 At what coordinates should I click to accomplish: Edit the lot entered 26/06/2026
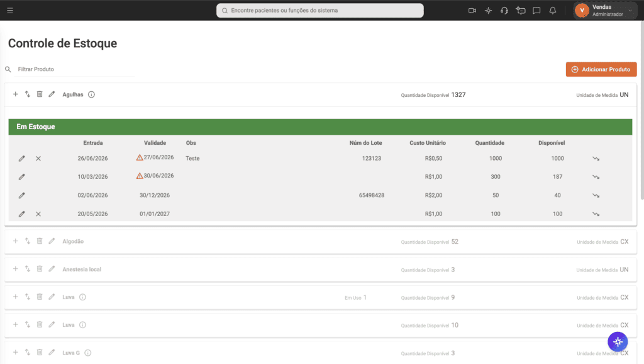(22, 158)
